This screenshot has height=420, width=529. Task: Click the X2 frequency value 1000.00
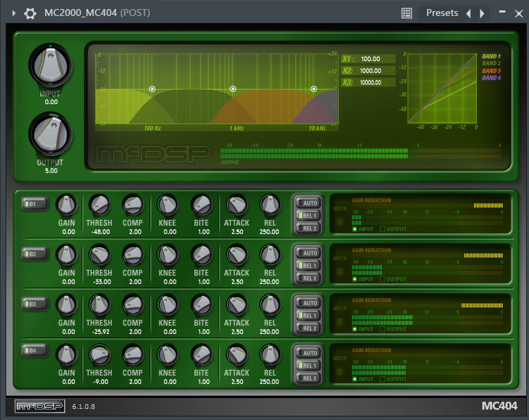coord(370,71)
